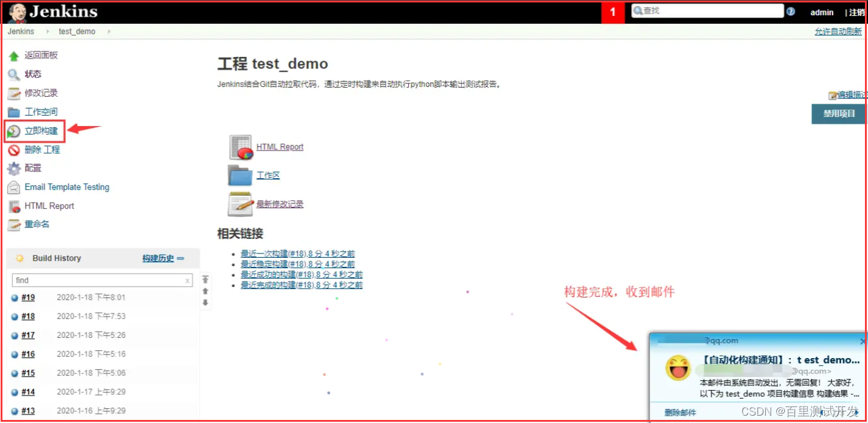Open the 最近成功的构建(#18) link

(x=302, y=274)
